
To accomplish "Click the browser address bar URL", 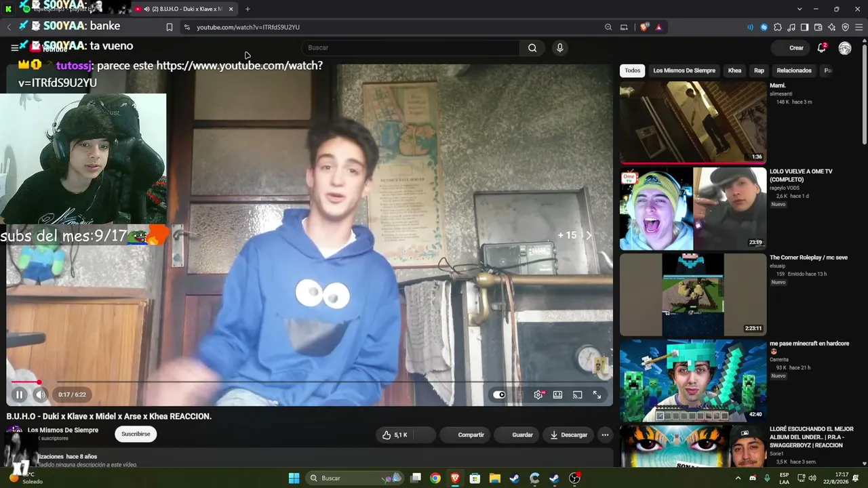I will tap(248, 27).
